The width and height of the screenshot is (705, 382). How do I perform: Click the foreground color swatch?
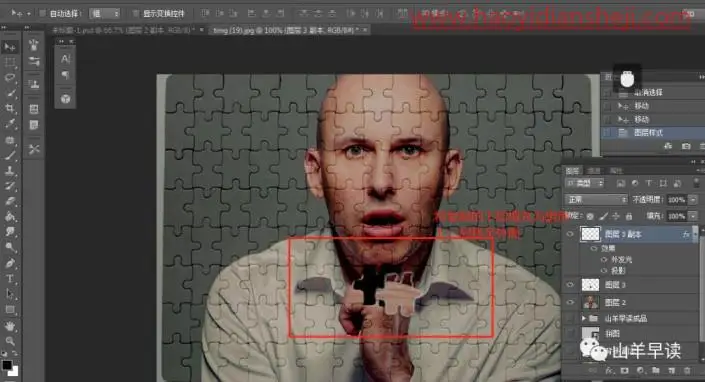7,365
